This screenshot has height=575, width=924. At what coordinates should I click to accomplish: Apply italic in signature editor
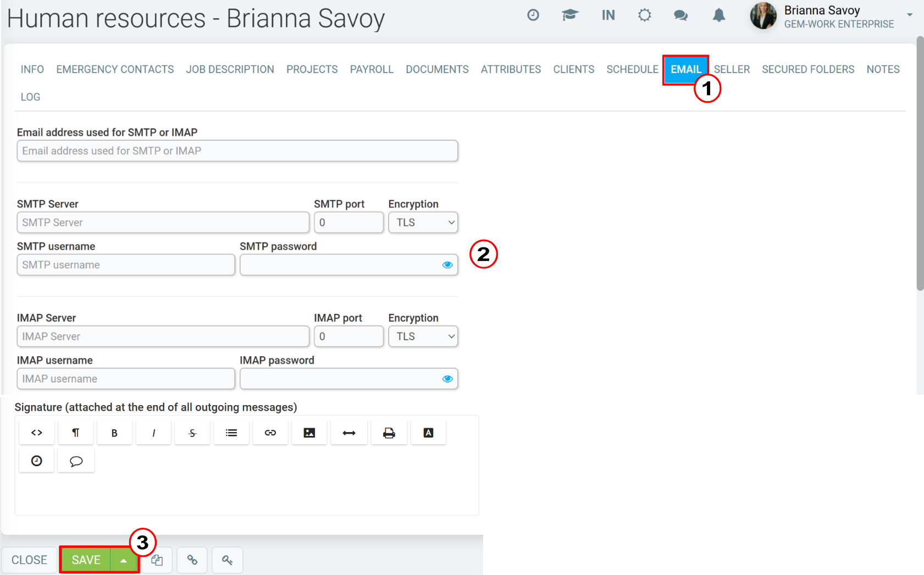click(x=154, y=433)
